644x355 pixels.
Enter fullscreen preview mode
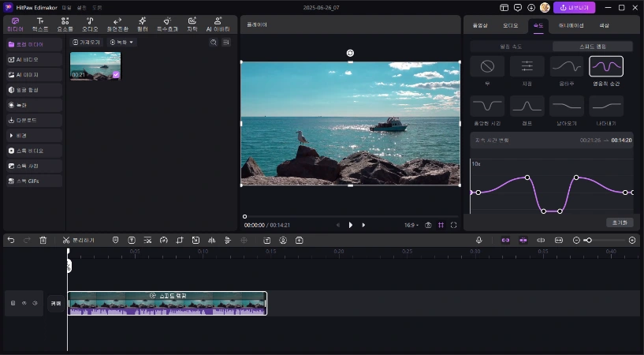click(x=453, y=225)
